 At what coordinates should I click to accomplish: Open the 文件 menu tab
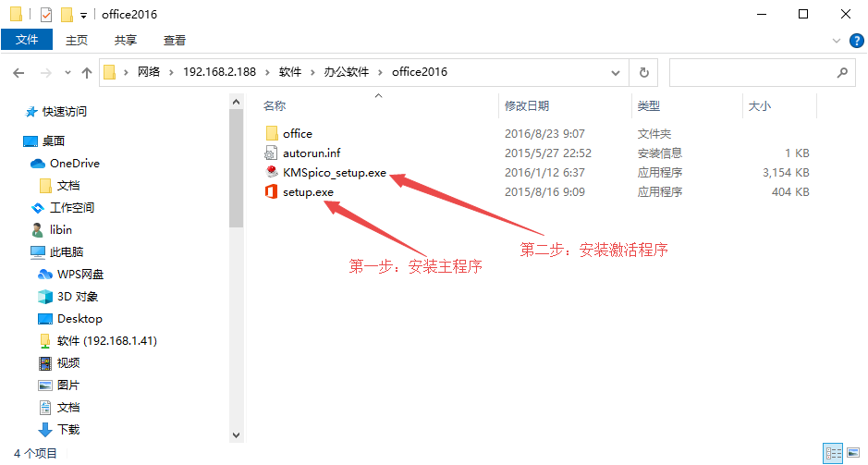point(27,40)
